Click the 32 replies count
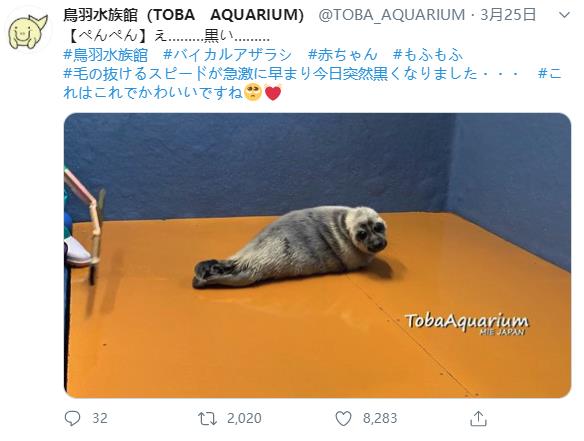Image resolution: width=584 pixels, height=441 pixels. point(100,418)
